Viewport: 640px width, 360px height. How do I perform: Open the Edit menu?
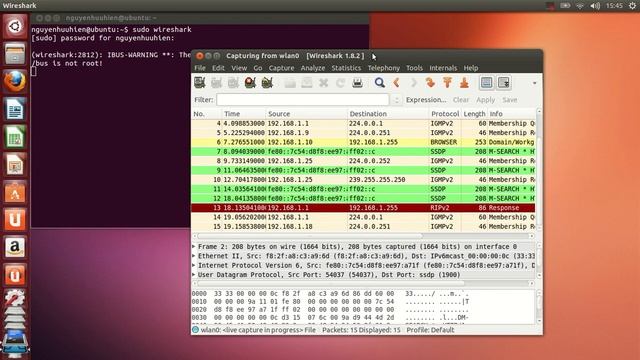click(218, 68)
